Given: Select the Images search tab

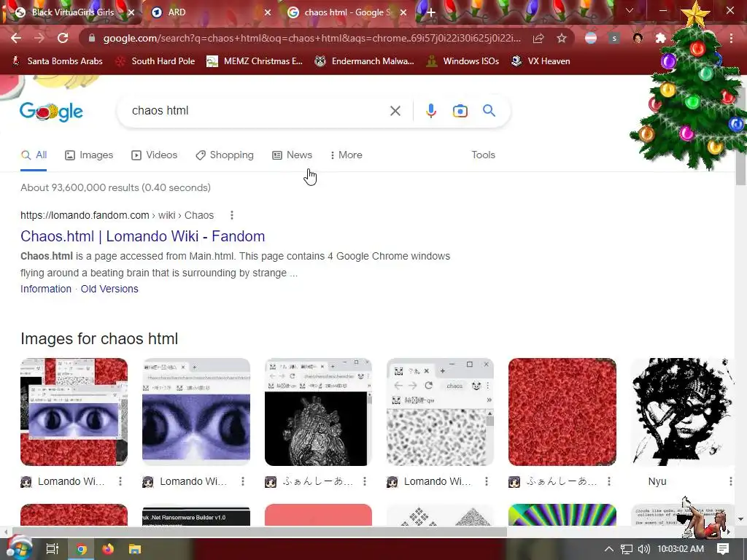Looking at the screenshot, I should pyautogui.click(x=89, y=155).
